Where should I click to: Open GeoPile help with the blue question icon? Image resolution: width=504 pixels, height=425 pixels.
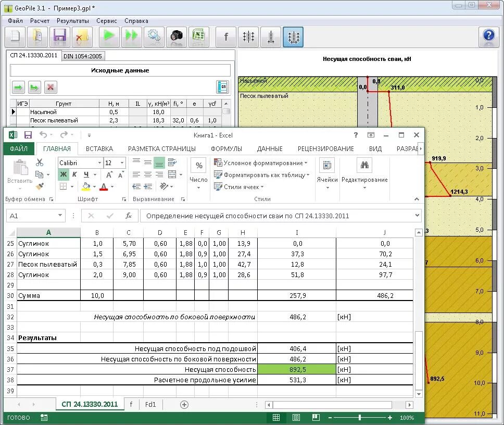(488, 36)
